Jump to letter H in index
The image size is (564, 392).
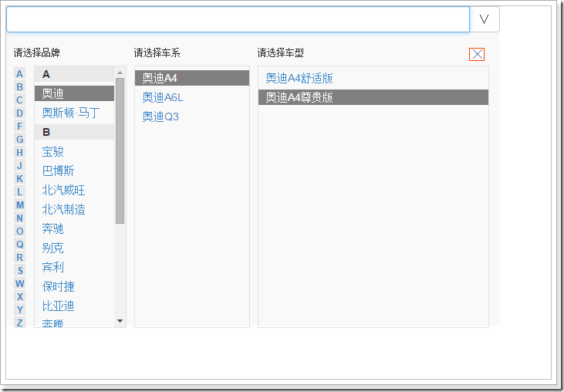(20, 153)
